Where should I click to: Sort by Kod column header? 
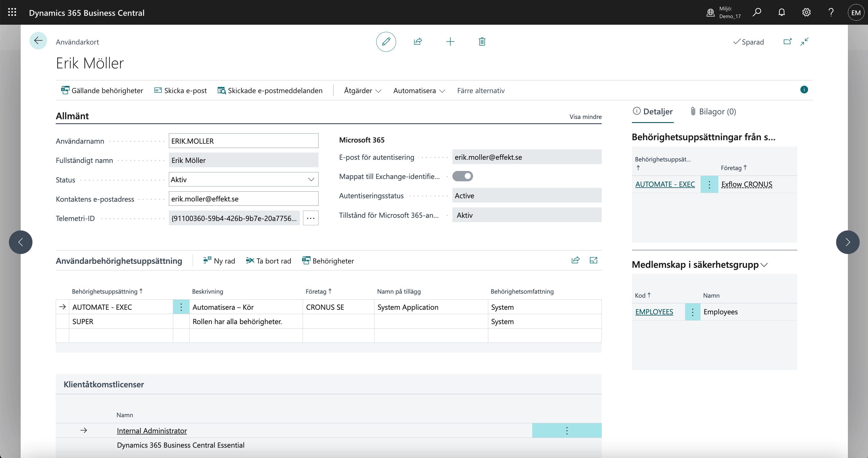[x=643, y=295]
